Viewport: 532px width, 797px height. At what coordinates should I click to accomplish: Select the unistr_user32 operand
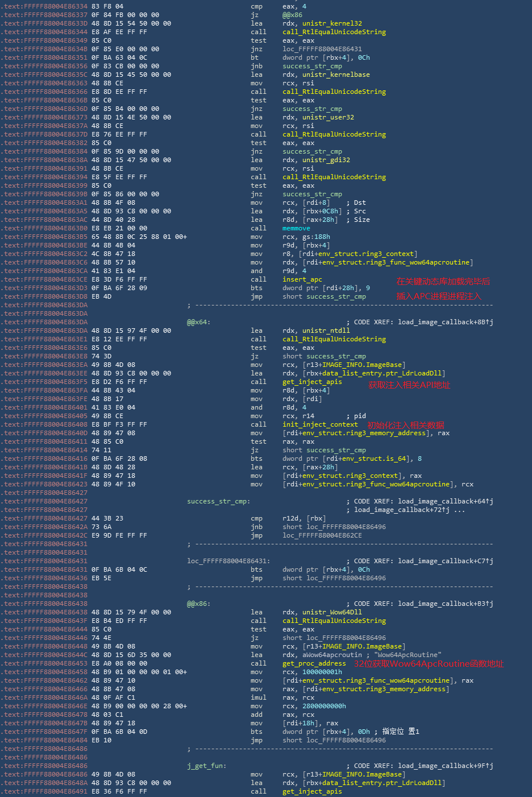pyautogui.click(x=328, y=117)
